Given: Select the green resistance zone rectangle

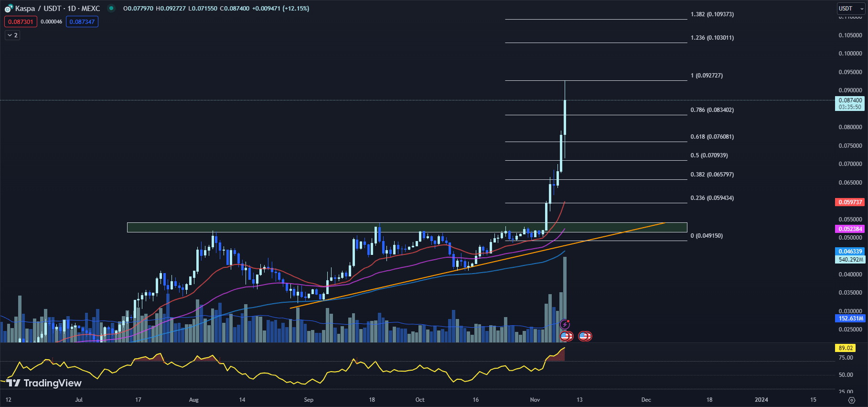Looking at the screenshot, I should [334, 227].
